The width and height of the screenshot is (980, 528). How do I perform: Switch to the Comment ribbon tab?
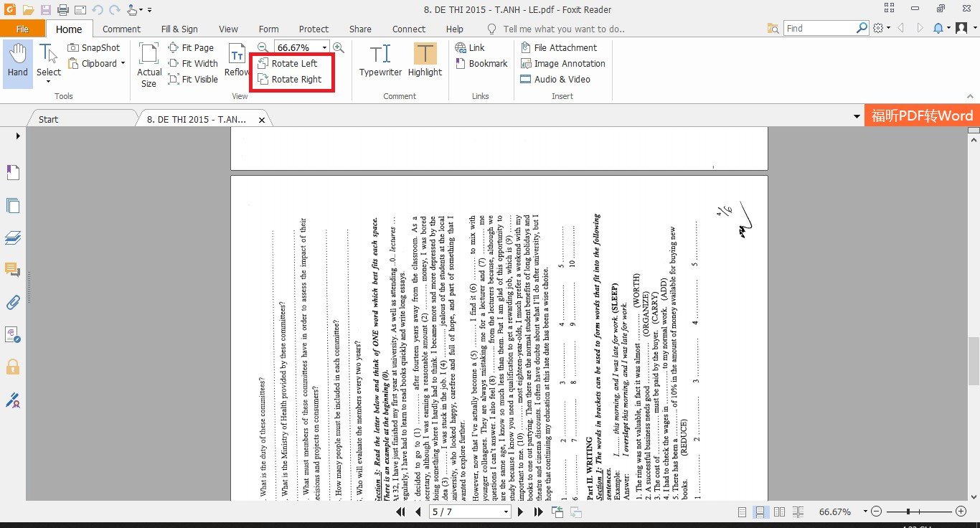[x=121, y=29]
